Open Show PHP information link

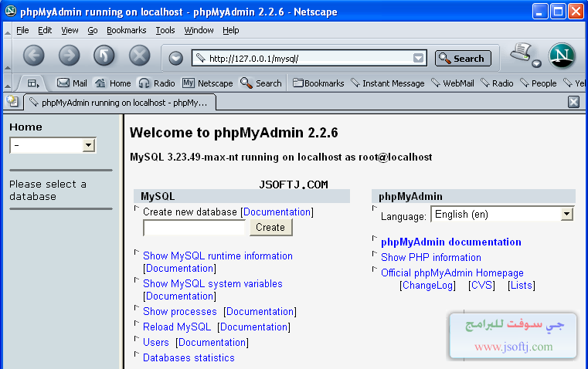pyautogui.click(x=431, y=257)
